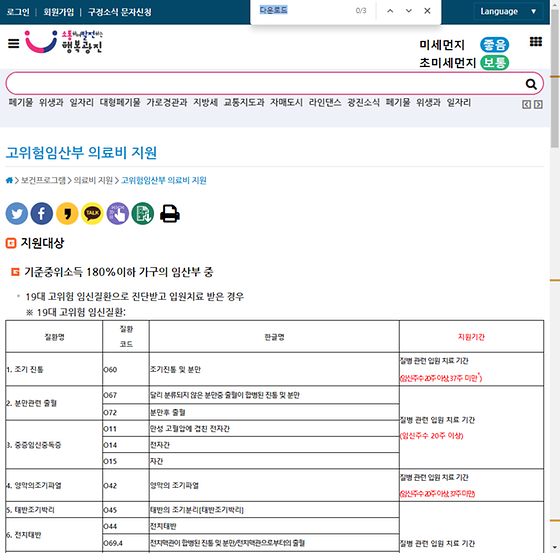Click 고위험임산부 의료비 지원 breadcrumb
The image size is (560, 553).
(x=164, y=180)
